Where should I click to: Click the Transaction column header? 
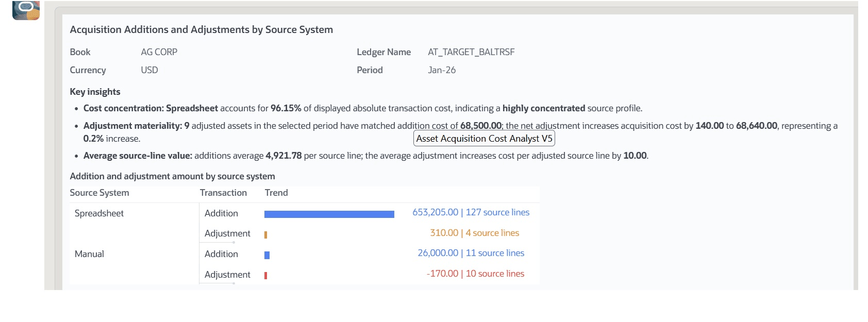(223, 193)
